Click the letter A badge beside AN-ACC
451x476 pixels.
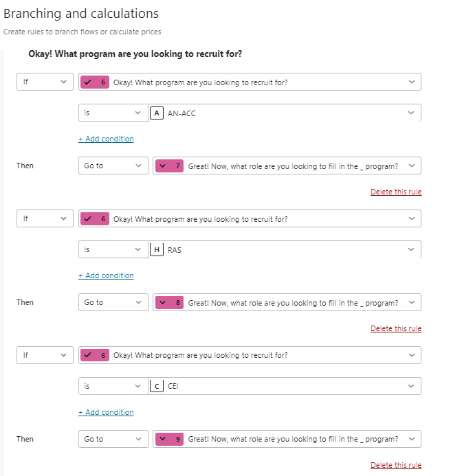[x=157, y=113]
